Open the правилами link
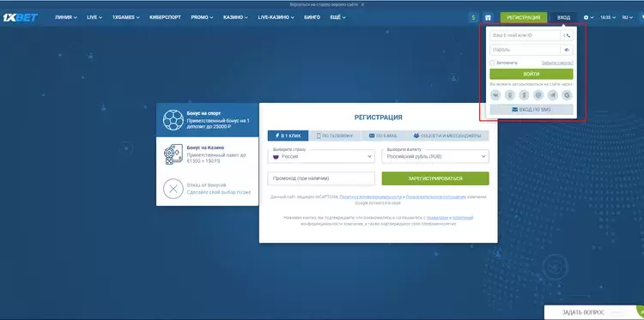 coord(436,217)
